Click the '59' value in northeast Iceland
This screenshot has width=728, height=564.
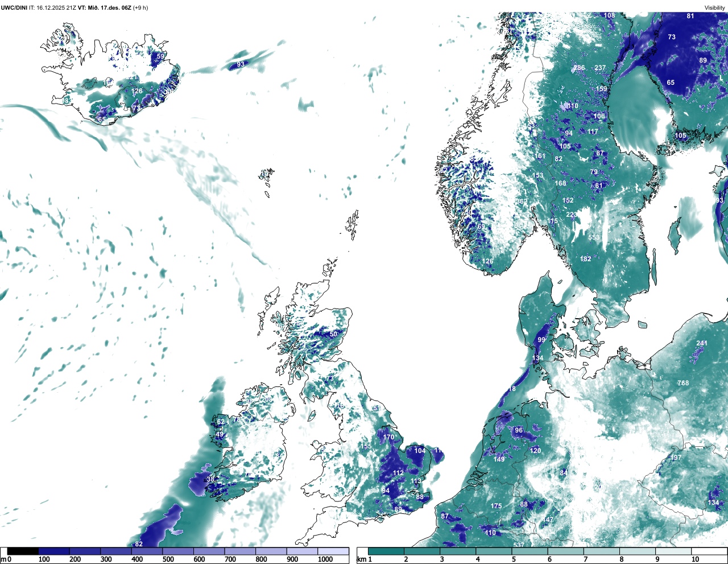click(x=160, y=56)
